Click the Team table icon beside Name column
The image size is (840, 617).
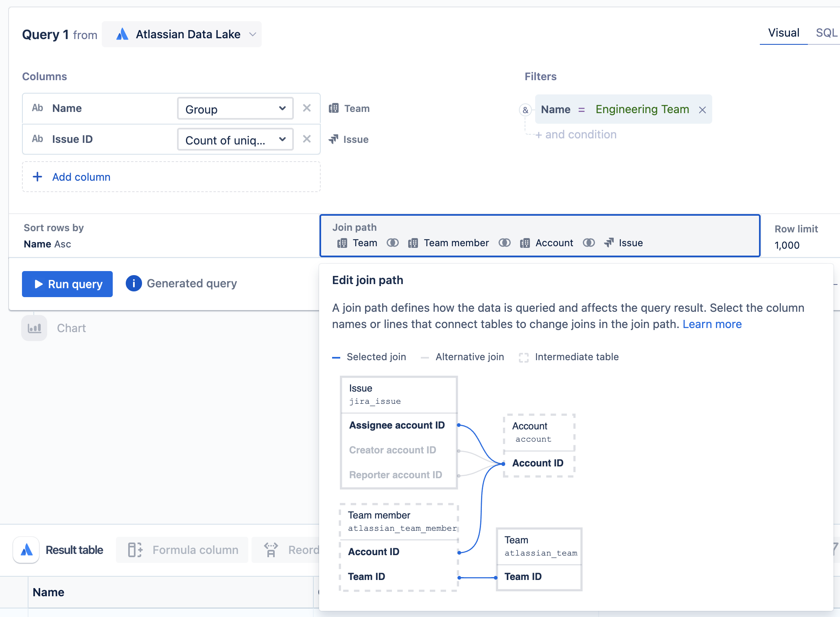coord(334,108)
